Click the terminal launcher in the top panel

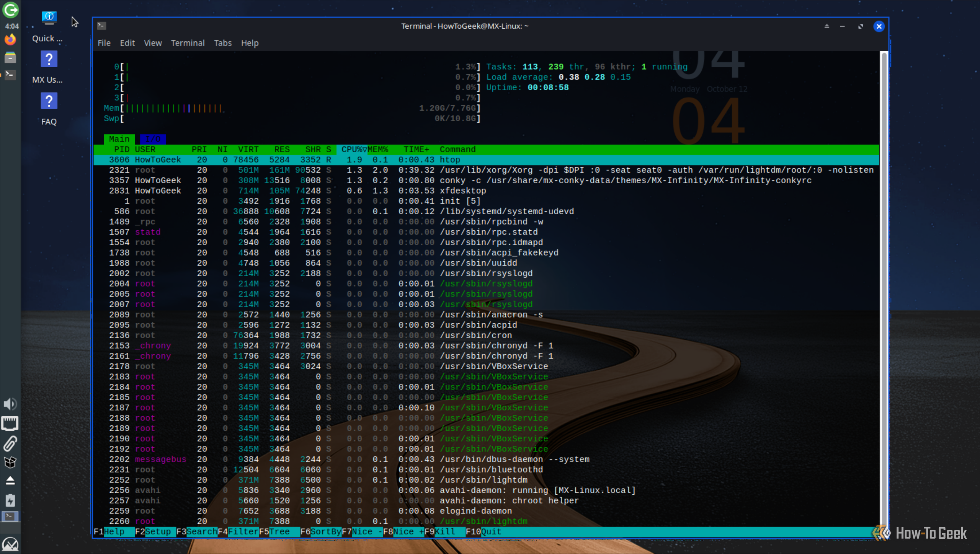[10, 75]
